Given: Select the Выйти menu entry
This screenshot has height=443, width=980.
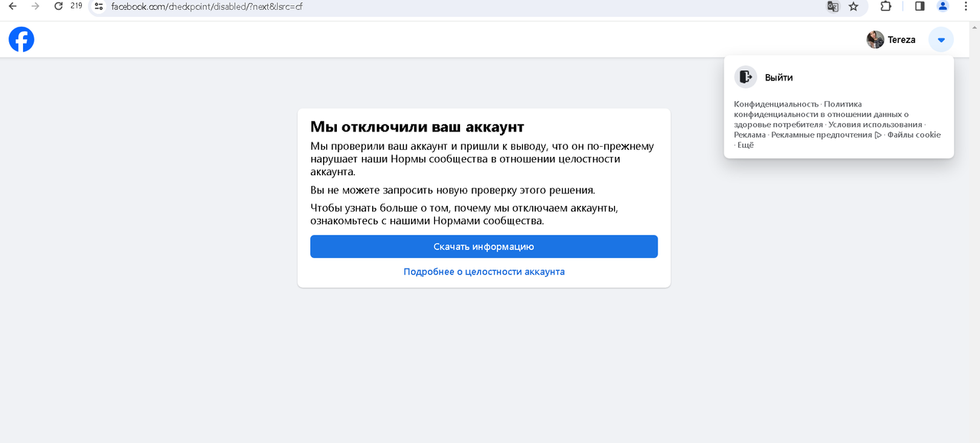Looking at the screenshot, I should (839, 77).
